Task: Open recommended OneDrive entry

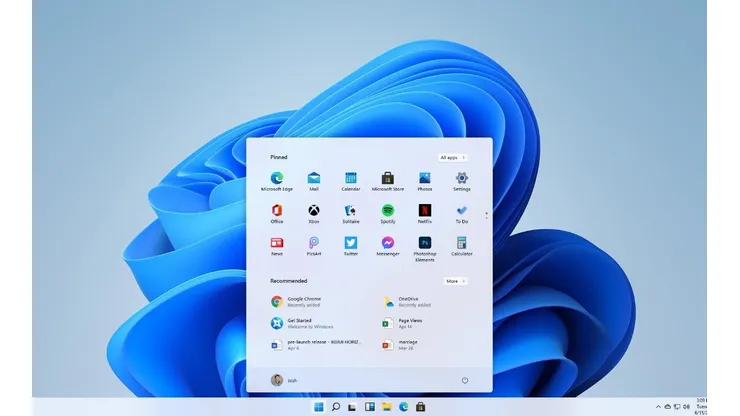Action: [x=407, y=302]
